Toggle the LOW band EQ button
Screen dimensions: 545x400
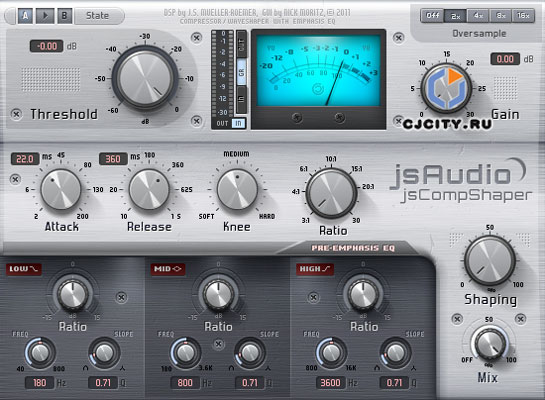[x=24, y=269]
